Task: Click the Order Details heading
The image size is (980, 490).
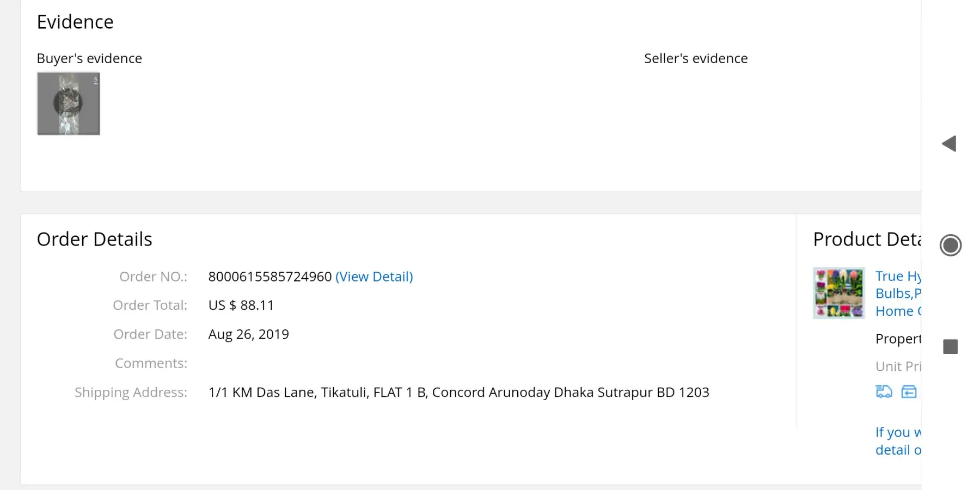Action: click(x=95, y=240)
